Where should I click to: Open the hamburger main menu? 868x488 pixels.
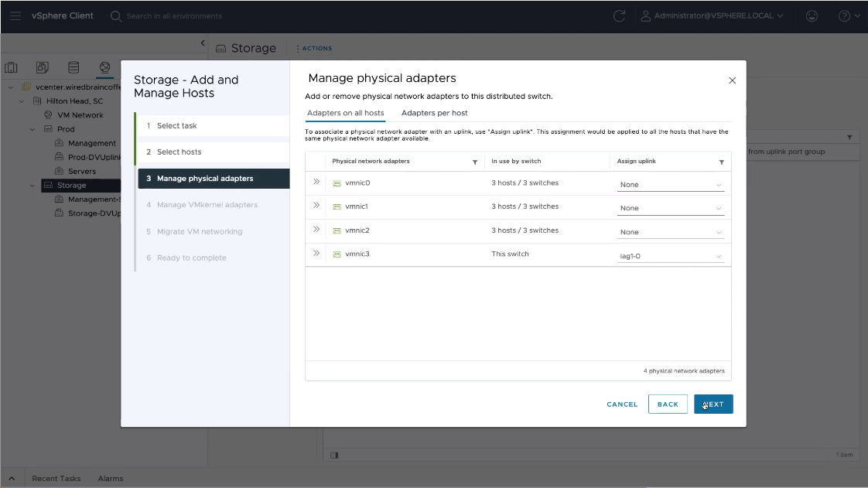(x=15, y=15)
